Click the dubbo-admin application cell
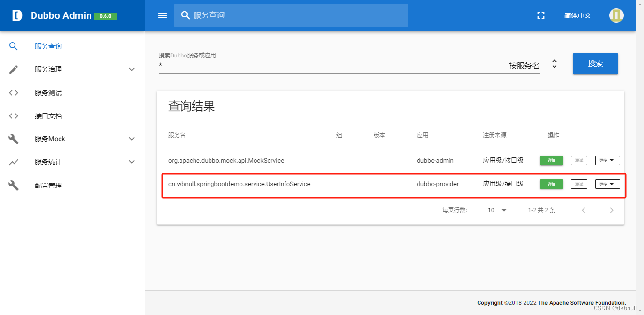Screen dimensions: 644x315 click(x=435, y=160)
